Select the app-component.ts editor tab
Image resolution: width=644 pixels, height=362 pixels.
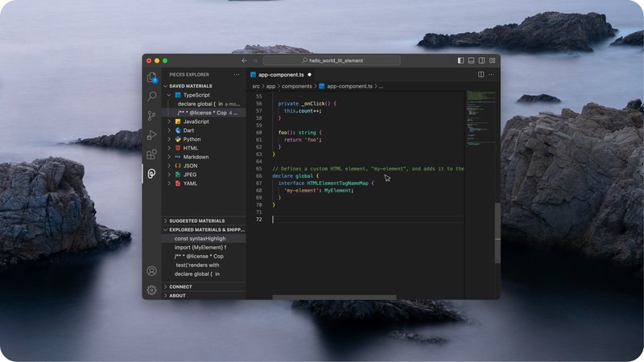(x=281, y=75)
